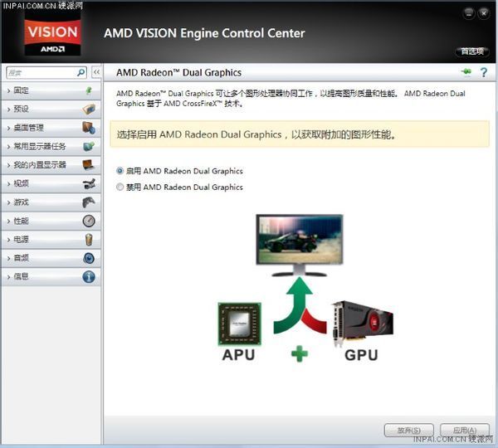Click the help question mark icon
This screenshot has height=448, width=498.
(x=483, y=72)
